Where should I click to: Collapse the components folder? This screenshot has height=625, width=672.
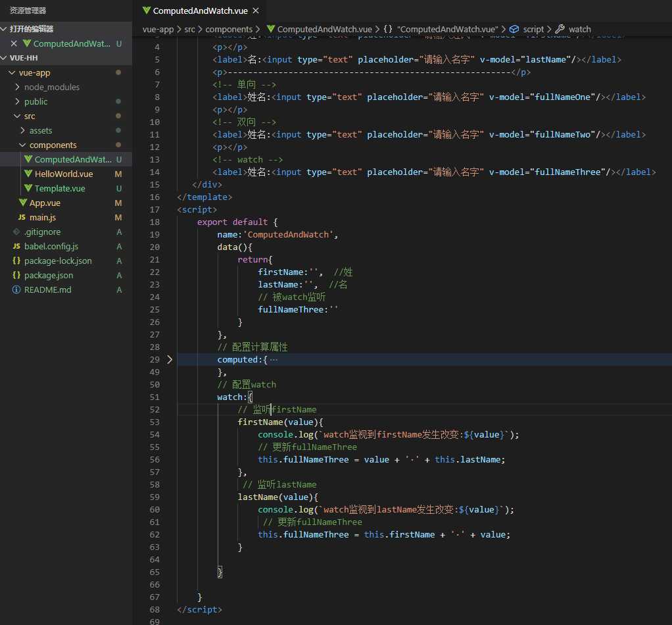22,145
